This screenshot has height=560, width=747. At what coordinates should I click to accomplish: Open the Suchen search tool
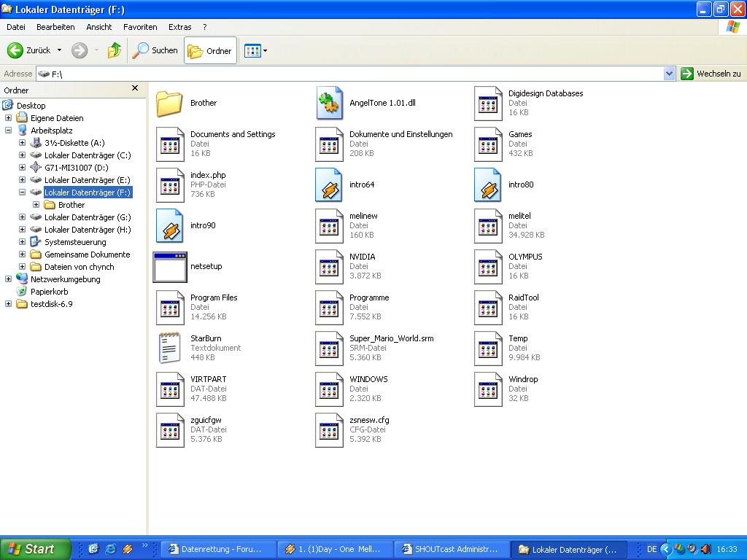(x=155, y=50)
